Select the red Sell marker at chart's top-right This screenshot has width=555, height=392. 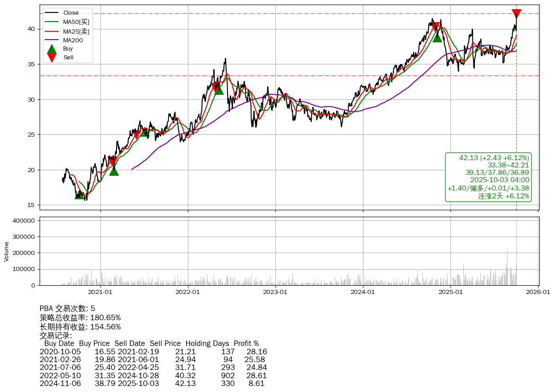(x=516, y=14)
